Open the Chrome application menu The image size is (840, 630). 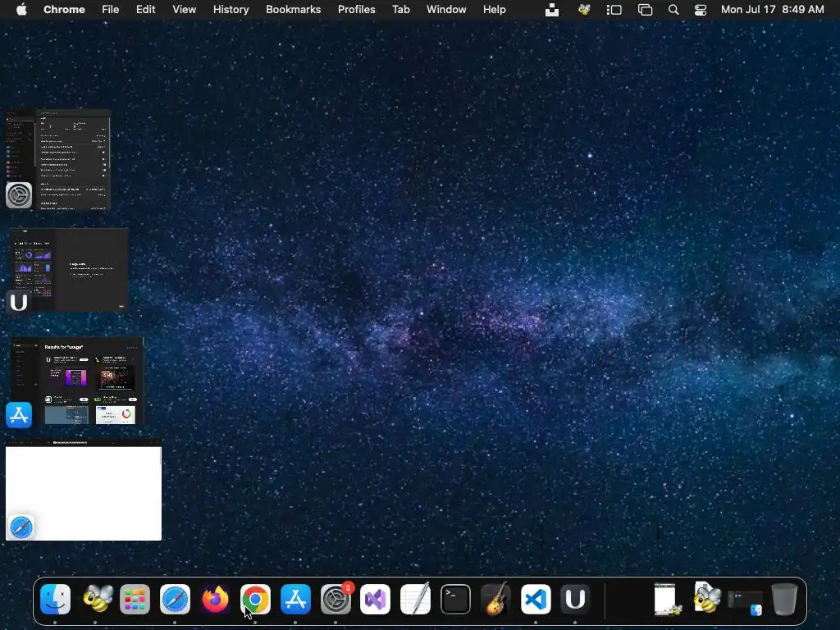(64, 10)
